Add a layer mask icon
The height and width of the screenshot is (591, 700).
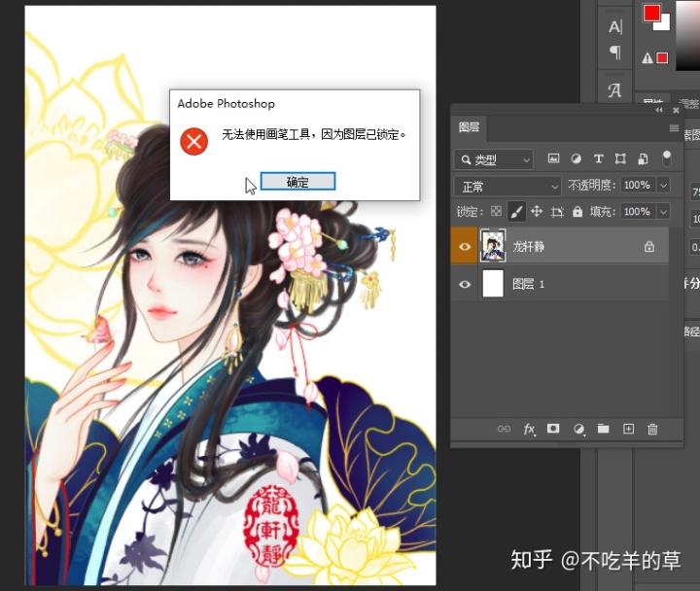pos(553,429)
